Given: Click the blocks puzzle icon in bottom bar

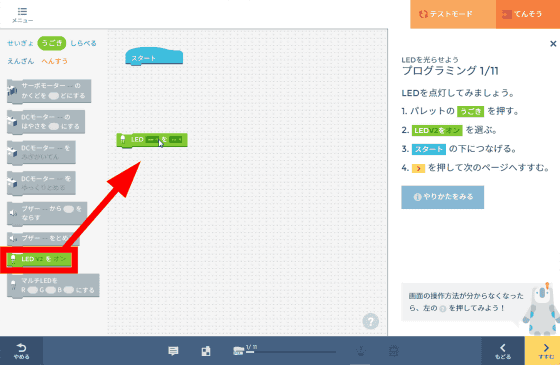Looking at the screenshot, I should [x=206, y=351].
